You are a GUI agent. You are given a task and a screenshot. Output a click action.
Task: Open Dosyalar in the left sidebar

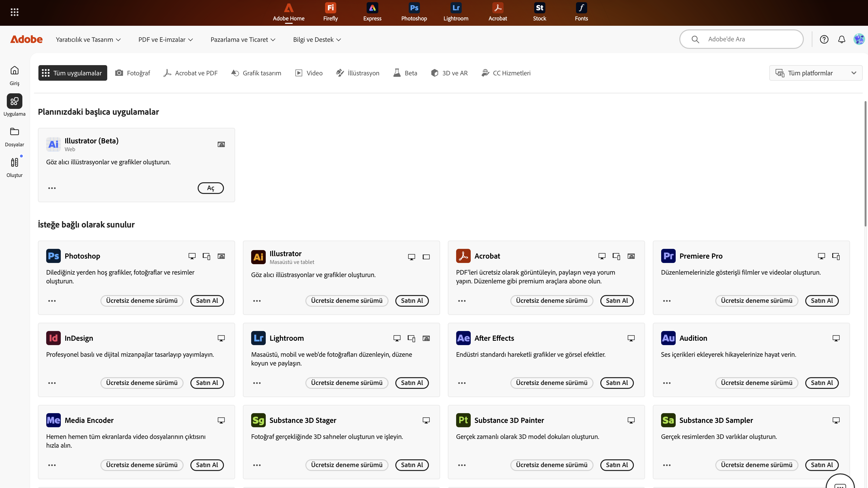coord(15,137)
